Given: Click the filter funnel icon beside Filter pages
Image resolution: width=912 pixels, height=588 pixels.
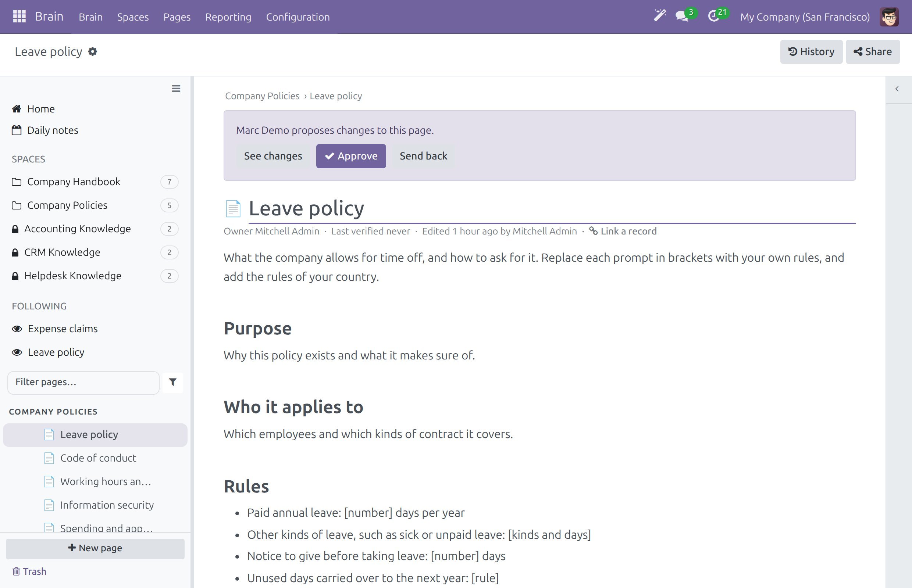Looking at the screenshot, I should pos(173,382).
